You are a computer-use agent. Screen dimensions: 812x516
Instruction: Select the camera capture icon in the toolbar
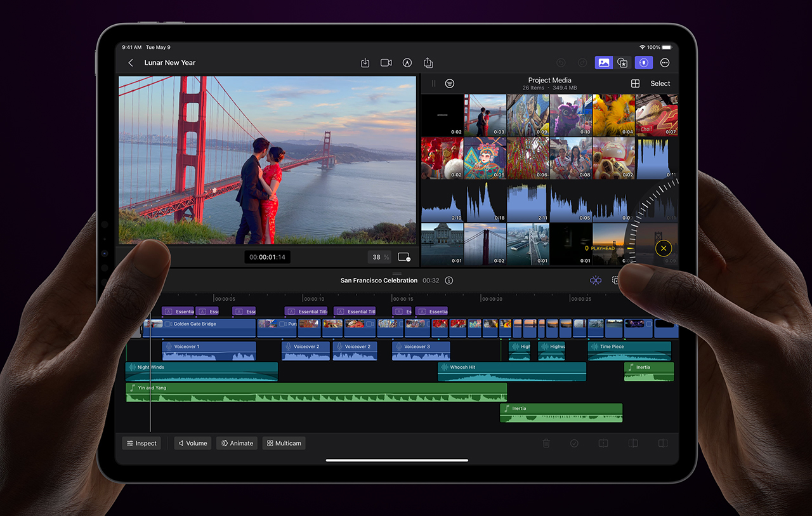pyautogui.click(x=386, y=63)
